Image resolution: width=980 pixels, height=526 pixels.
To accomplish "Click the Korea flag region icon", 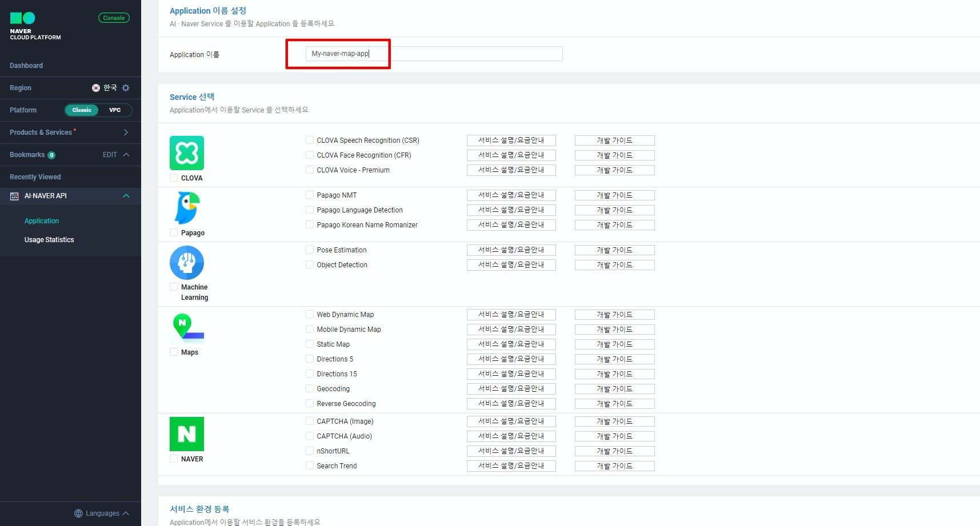I will (x=96, y=88).
